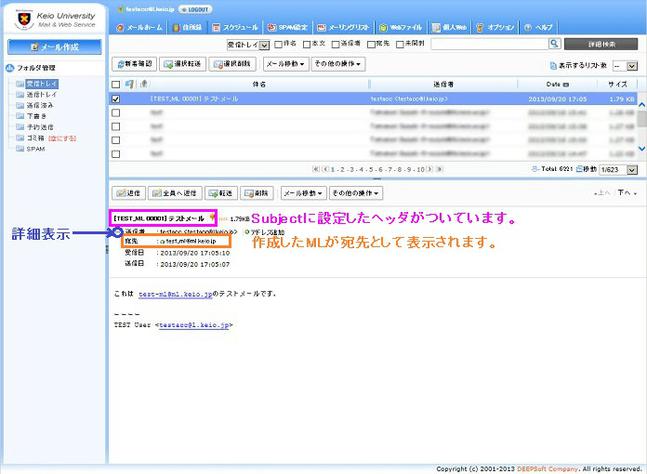Click the 選択削除 delete selected icon
647x474 pixels.
coord(228,63)
